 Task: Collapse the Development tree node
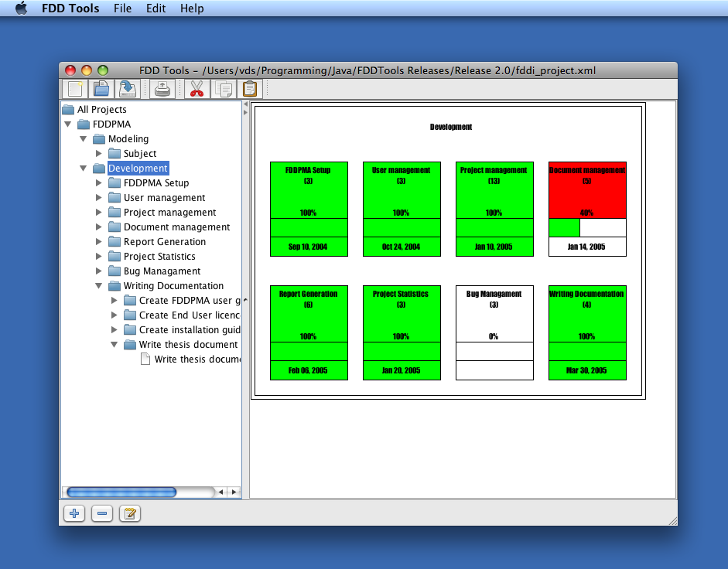click(83, 168)
